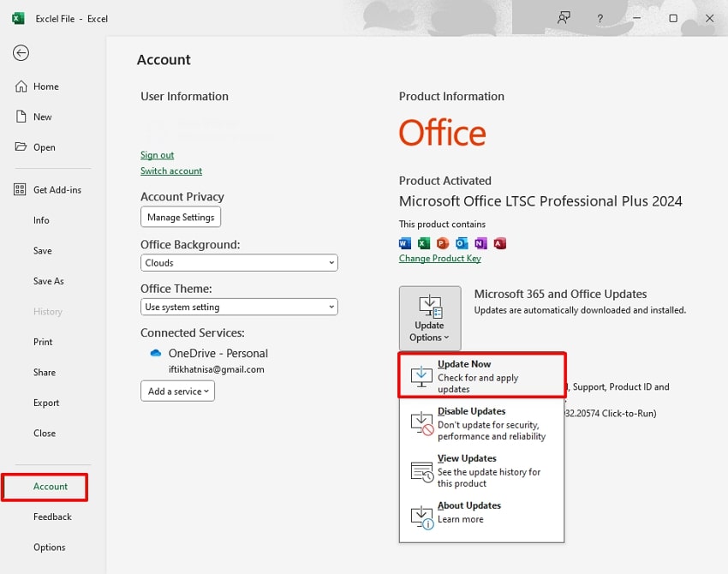Click the Get Add-ins grid icon
This screenshot has height=574, width=728.
pyautogui.click(x=20, y=189)
